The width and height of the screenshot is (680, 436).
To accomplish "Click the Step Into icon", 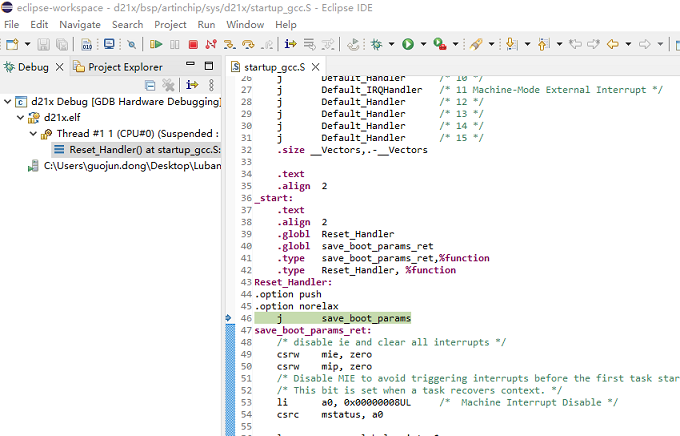I will coord(229,44).
